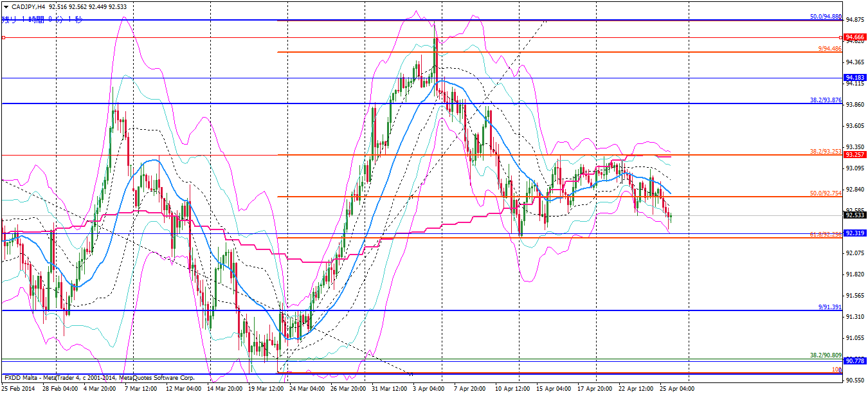
Task: Click the 90.550 price scale value
Action: coord(855,380)
